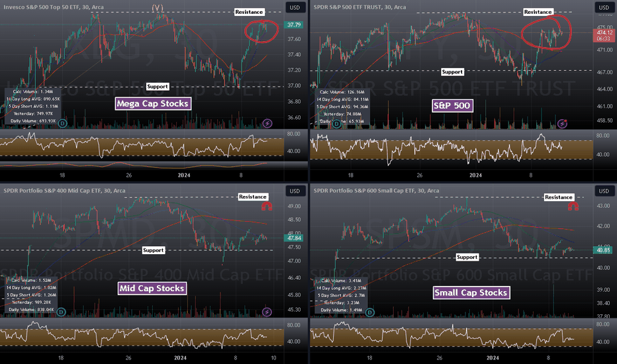617x364 pixels.
Task: Select Resistance label in Invesco Top 50 chart
Action: point(249,12)
